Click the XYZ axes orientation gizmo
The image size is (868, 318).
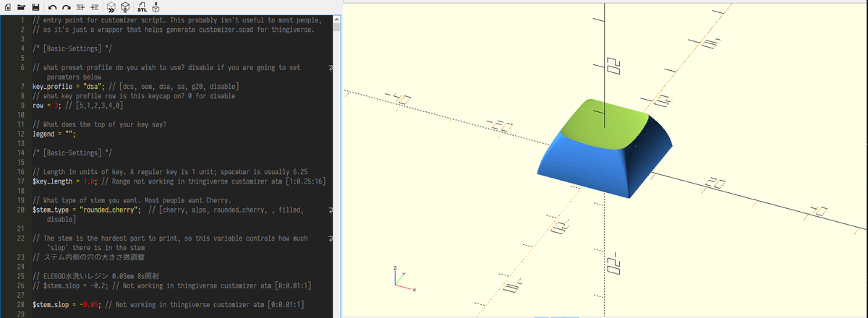[x=404, y=278]
